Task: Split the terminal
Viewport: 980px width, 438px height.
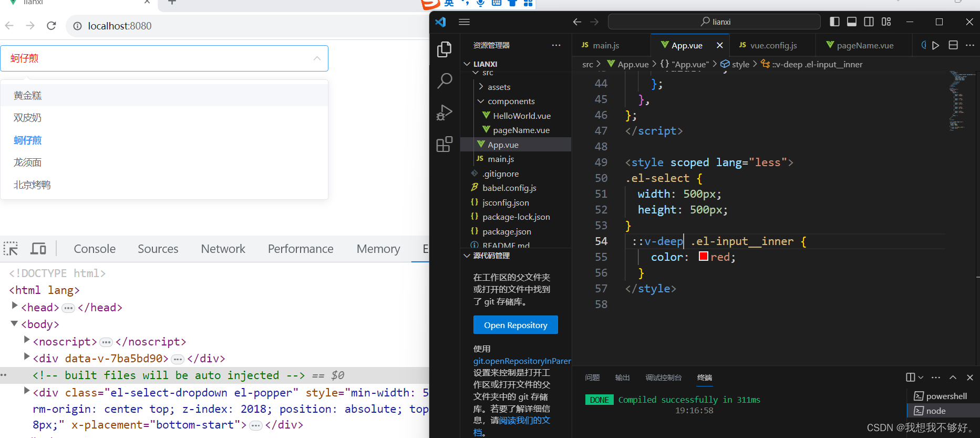Action: pos(911,378)
